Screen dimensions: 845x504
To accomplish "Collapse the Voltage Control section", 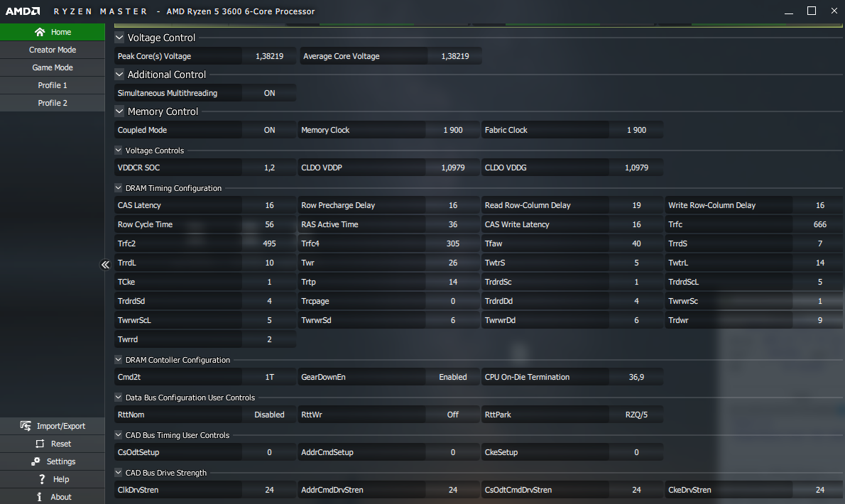I will tap(119, 38).
